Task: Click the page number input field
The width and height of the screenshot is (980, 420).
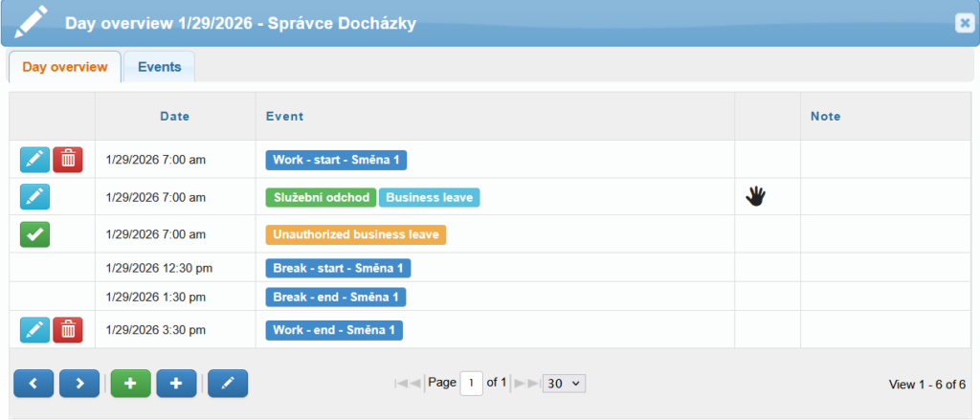Action: tap(472, 383)
